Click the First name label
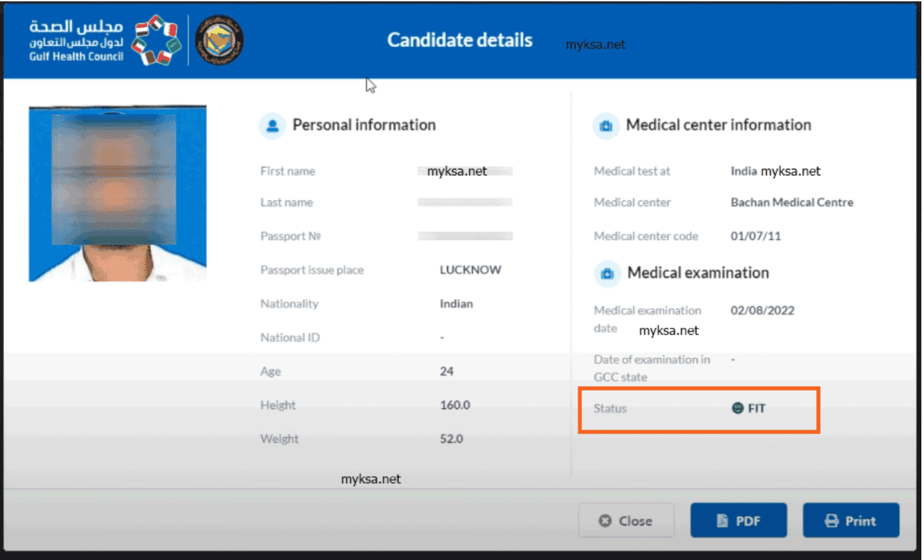The height and width of the screenshot is (560, 924). pos(288,171)
